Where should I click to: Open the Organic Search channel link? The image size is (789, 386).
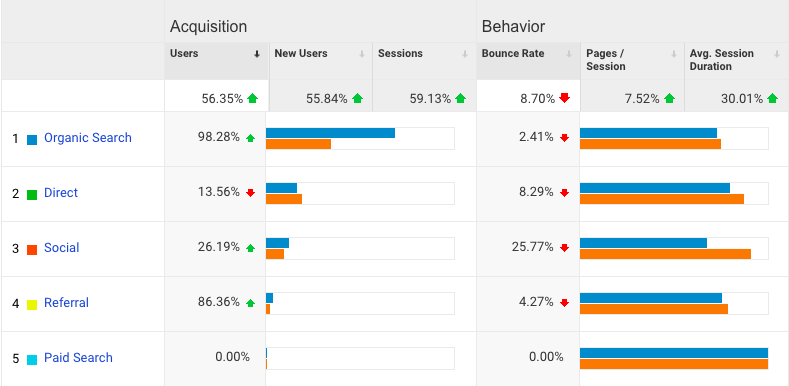pyautogui.click(x=88, y=137)
